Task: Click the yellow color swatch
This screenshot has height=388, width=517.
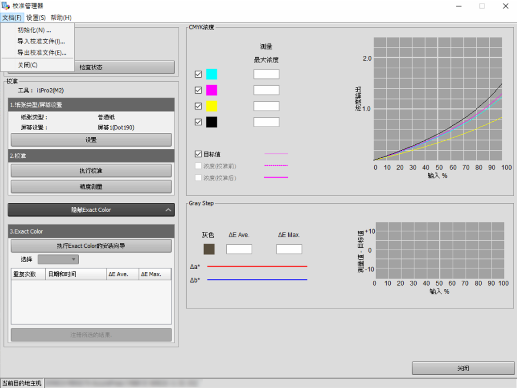Action: click(x=212, y=106)
